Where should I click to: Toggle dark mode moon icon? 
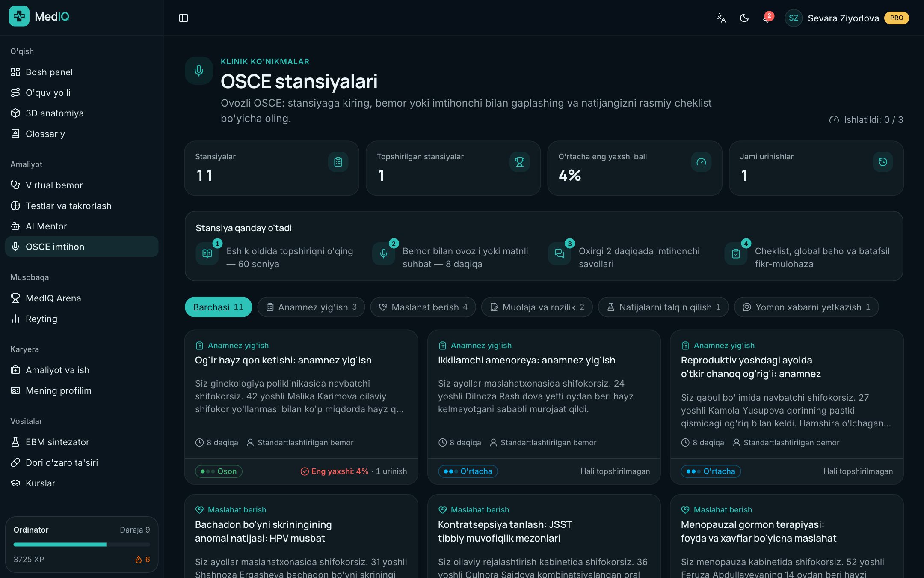tap(744, 18)
